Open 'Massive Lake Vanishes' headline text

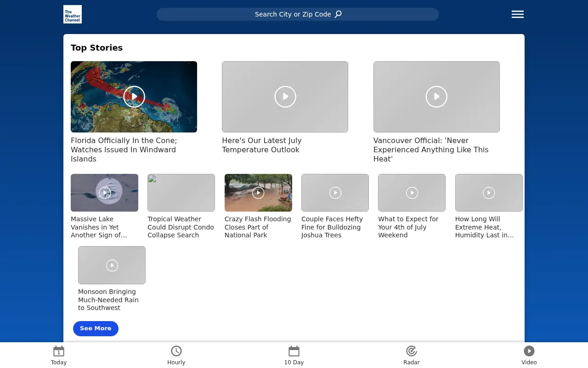[99, 227]
